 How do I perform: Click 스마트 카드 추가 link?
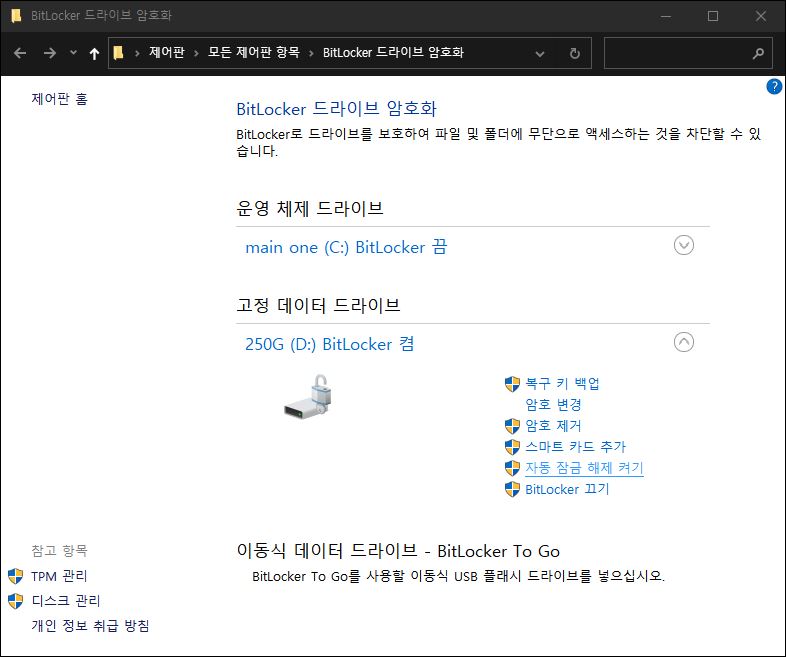tap(575, 447)
